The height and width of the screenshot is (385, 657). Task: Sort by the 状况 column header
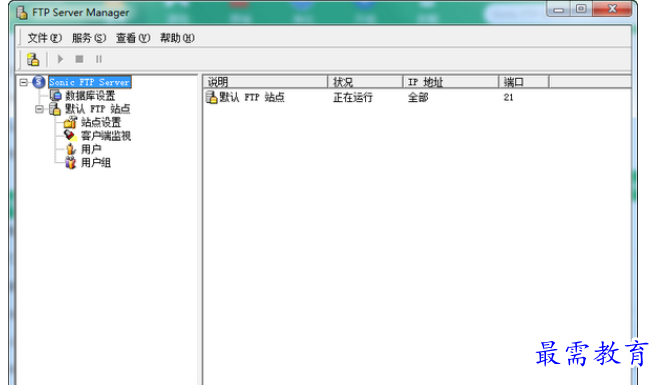pyautogui.click(x=365, y=82)
